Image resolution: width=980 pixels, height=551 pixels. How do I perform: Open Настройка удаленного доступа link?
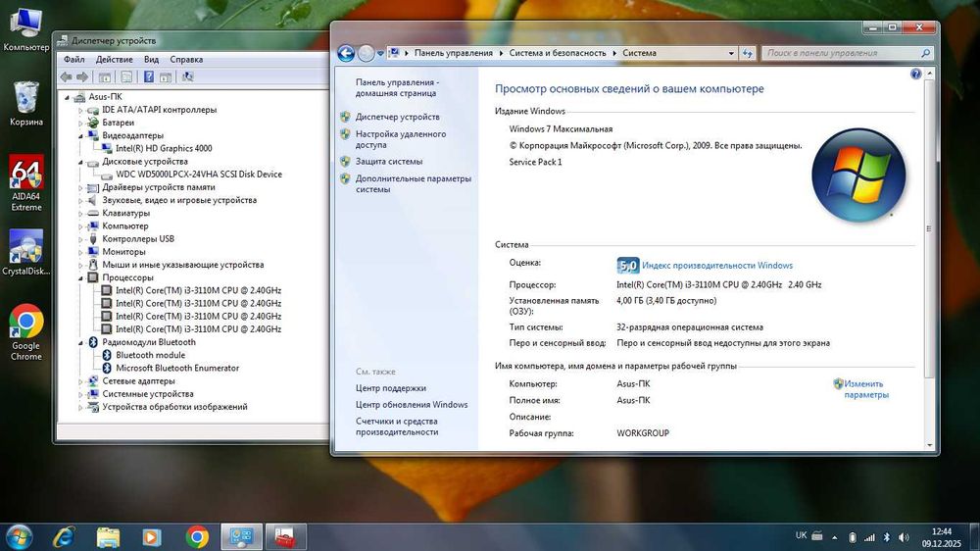[x=401, y=139]
